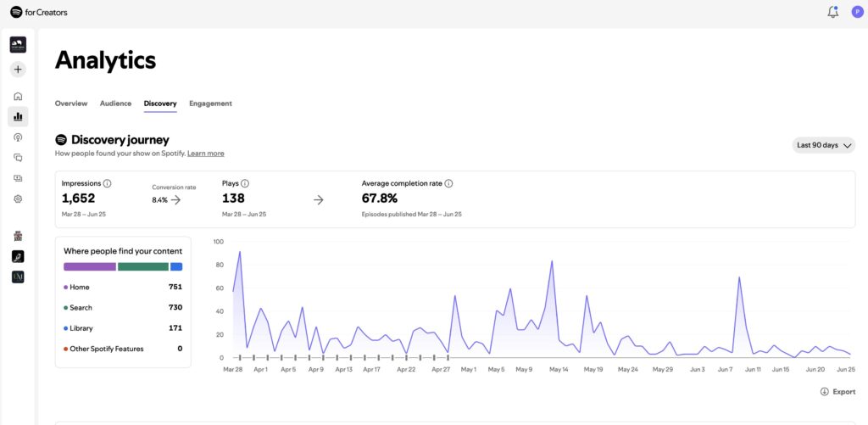This screenshot has width=868, height=425.
Task: Click the Mar 28 chart axis label
Action: (x=232, y=369)
